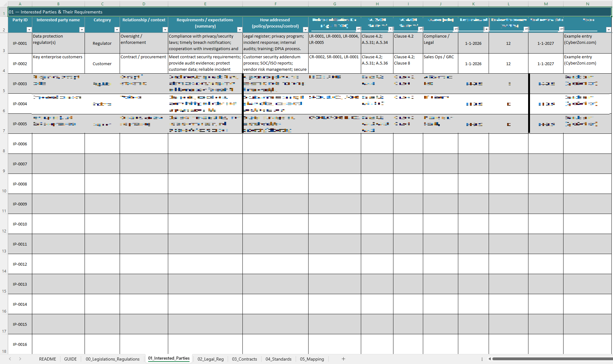Click horizontal scrollbar left arrow
This screenshot has width=613, height=364.
490,359
